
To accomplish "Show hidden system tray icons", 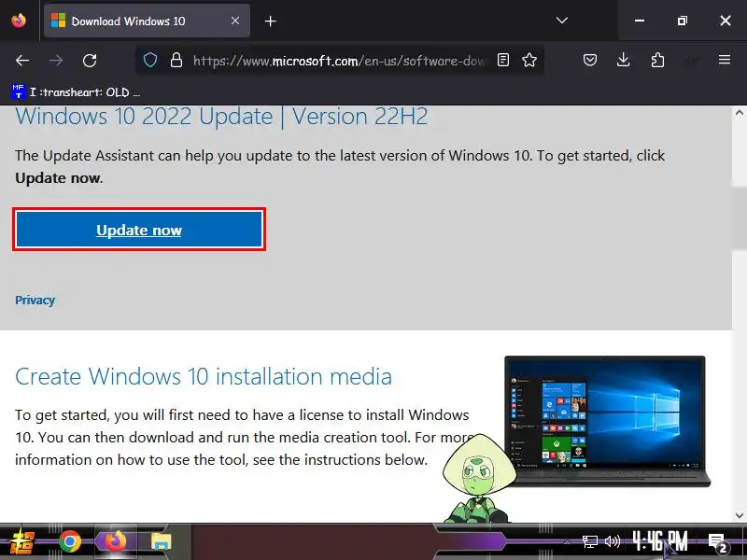I will click(568, 541).
